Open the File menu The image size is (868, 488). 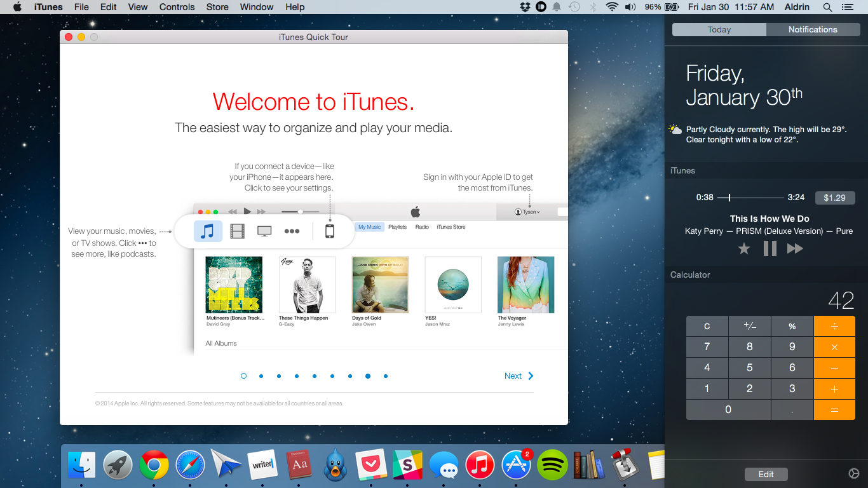point(81,7)
